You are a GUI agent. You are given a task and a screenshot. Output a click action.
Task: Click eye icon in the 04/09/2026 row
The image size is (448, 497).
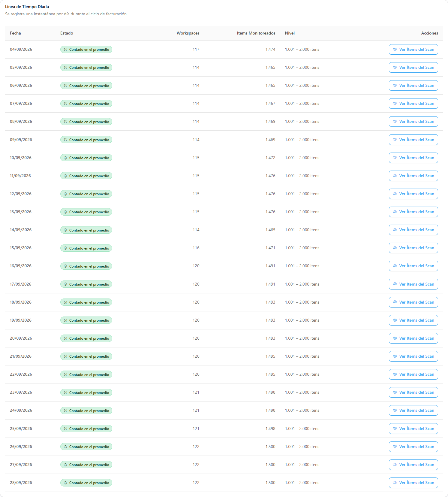click(x=395, y=50)
